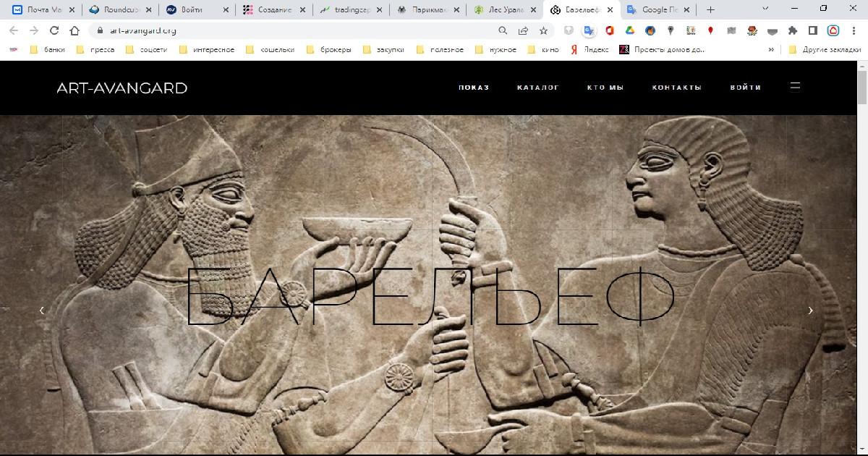Open the browser home page

pyautogui.click(x=75, y=30)
